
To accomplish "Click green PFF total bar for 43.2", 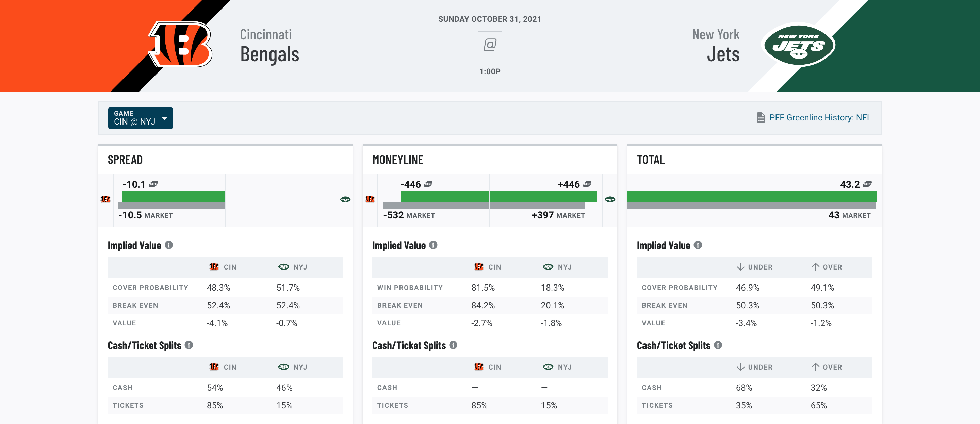I will 752,197.
